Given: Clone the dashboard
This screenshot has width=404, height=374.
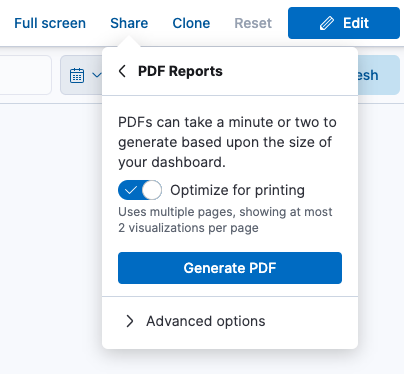Looking at the screenshot, I should pos(191,23).
